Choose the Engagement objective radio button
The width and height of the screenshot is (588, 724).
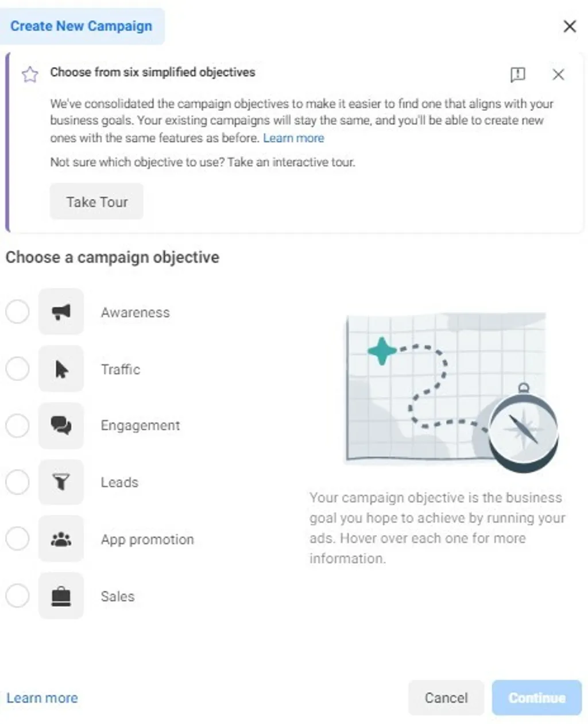(17, 426)
